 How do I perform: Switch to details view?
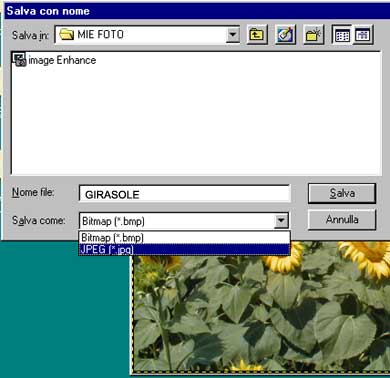[363, 35]
